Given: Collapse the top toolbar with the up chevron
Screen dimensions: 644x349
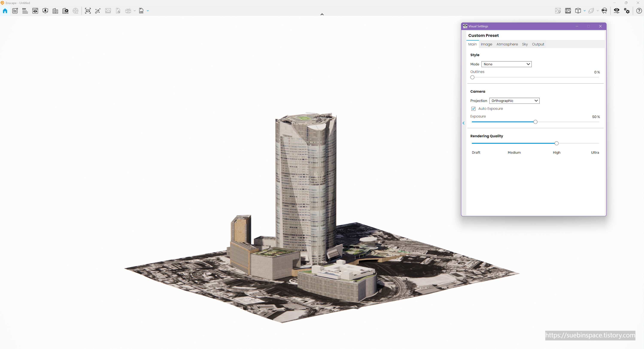Looking at the screenshot, I should click(x=322, y=14).
